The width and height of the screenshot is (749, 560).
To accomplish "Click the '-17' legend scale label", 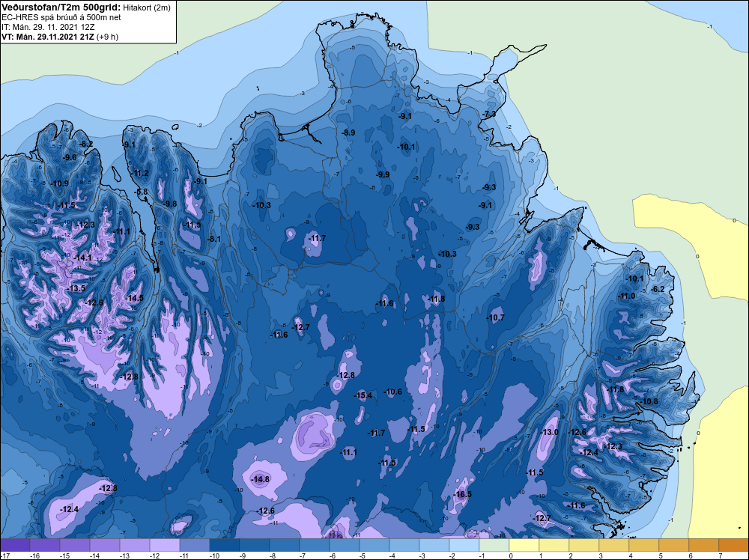I will point(4,556).
